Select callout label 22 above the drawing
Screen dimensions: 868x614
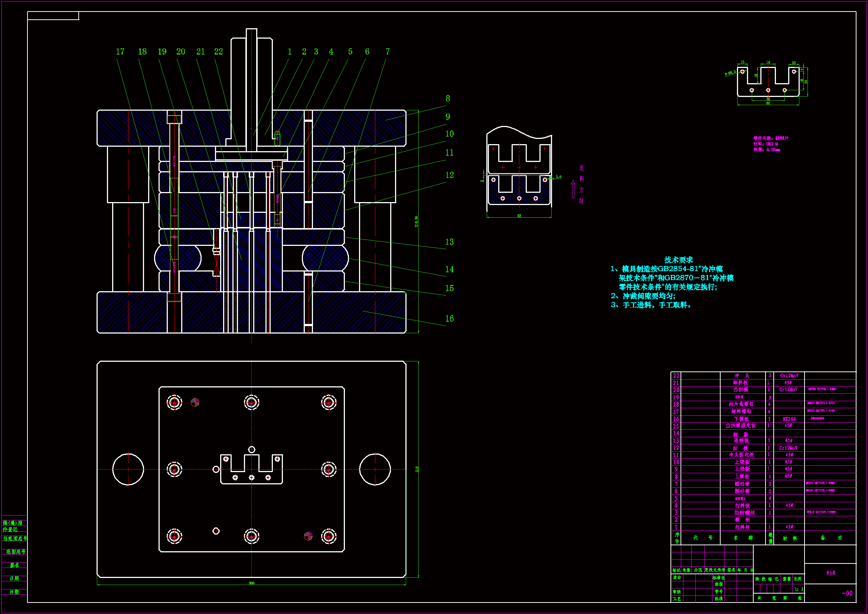219,52
